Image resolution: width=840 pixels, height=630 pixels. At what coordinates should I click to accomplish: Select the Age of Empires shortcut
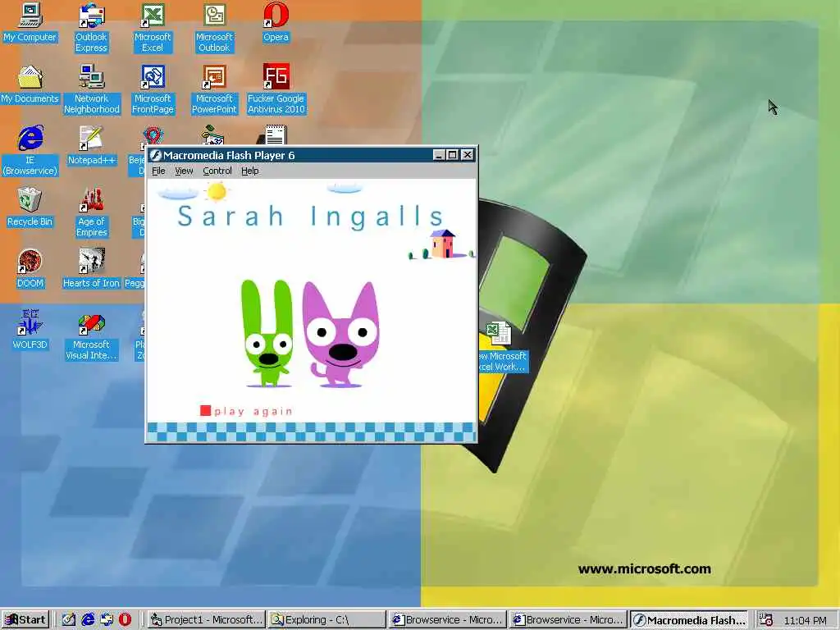92,212
